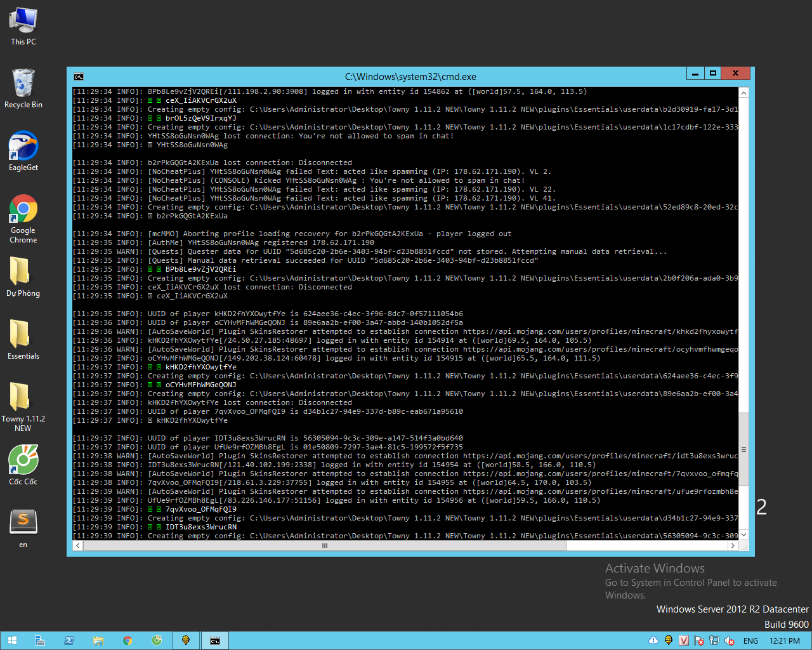
Task: Click the network status tray icon
Action: coord(713,640)
